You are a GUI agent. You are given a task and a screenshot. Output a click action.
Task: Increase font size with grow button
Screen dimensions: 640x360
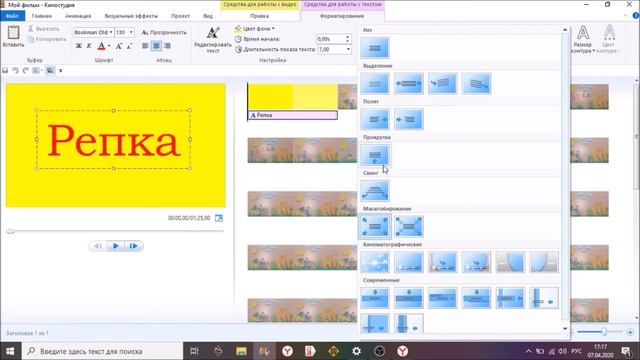tap(119, 46)
